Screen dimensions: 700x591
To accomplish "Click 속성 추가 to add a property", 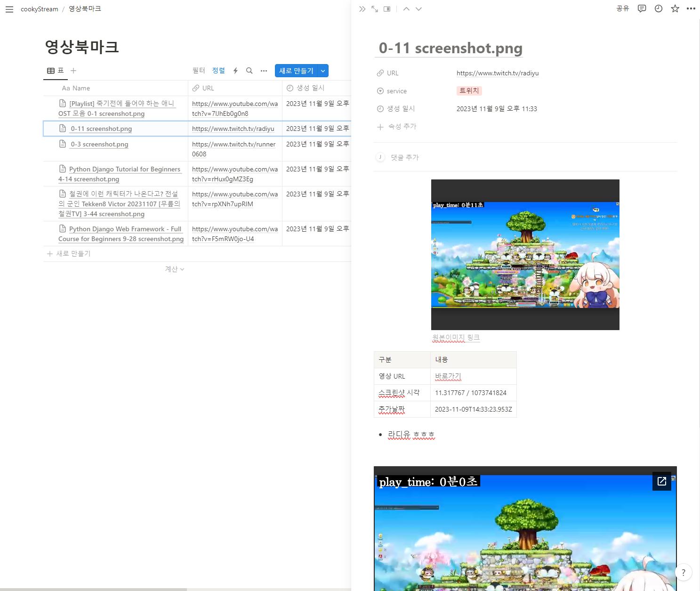I will point(397,127).
